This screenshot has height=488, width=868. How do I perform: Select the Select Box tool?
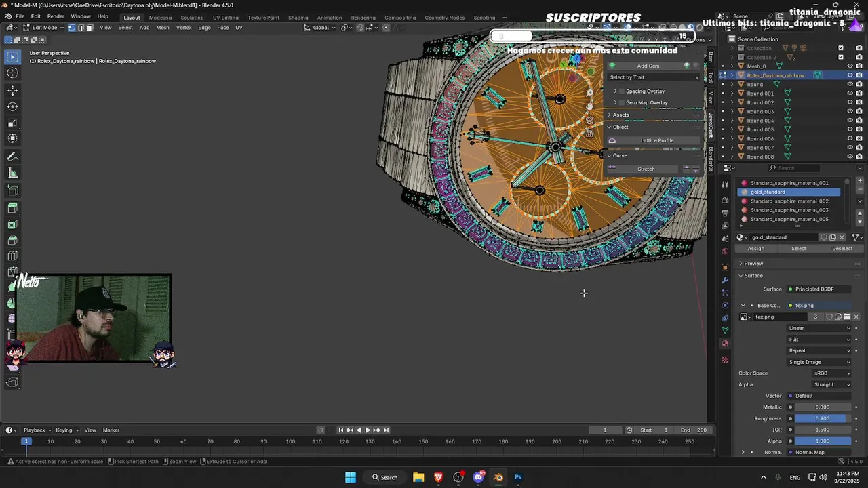pos(12,57)
